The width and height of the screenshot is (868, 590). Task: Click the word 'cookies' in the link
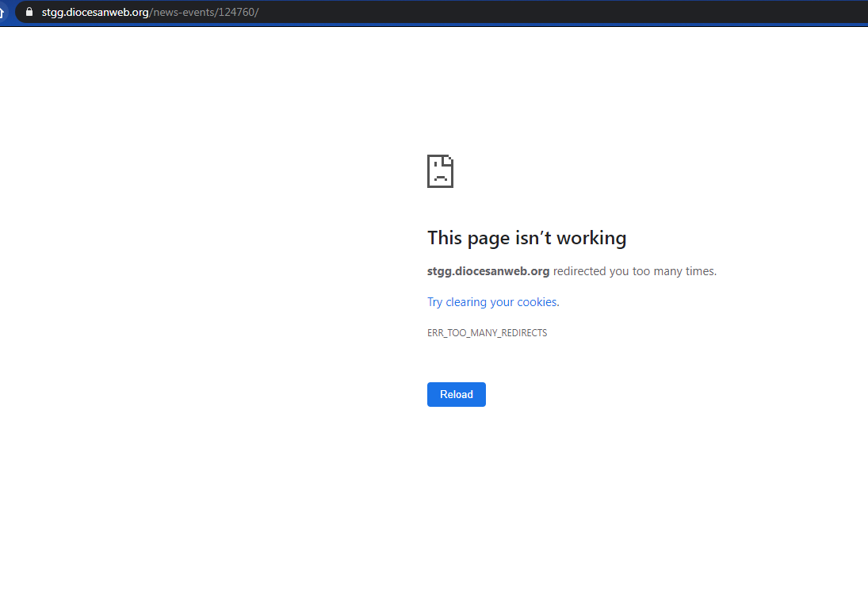pos(537,302)
